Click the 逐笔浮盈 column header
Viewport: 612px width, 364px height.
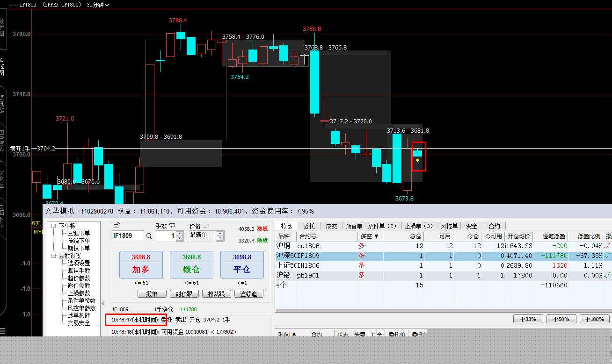[550, 236]
